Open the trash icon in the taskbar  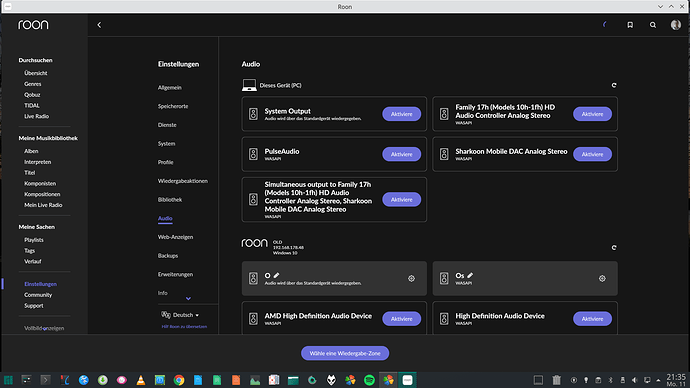tap(557, 380)
